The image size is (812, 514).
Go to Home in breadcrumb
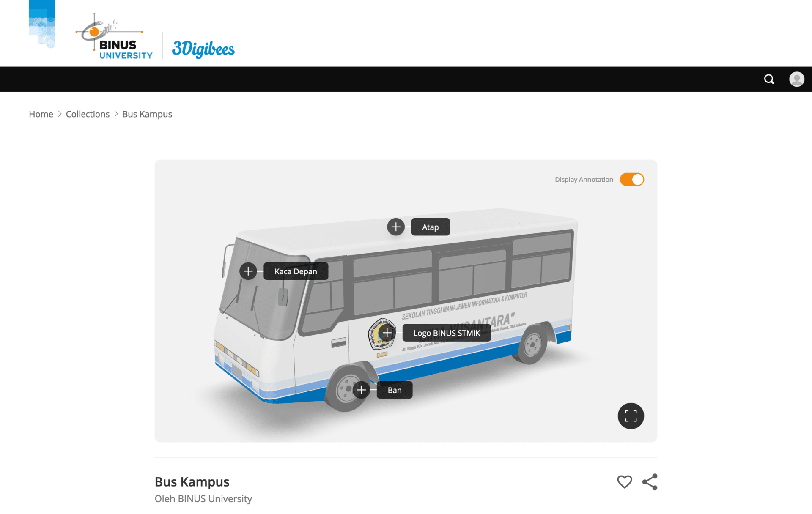(x=41, y=114)
